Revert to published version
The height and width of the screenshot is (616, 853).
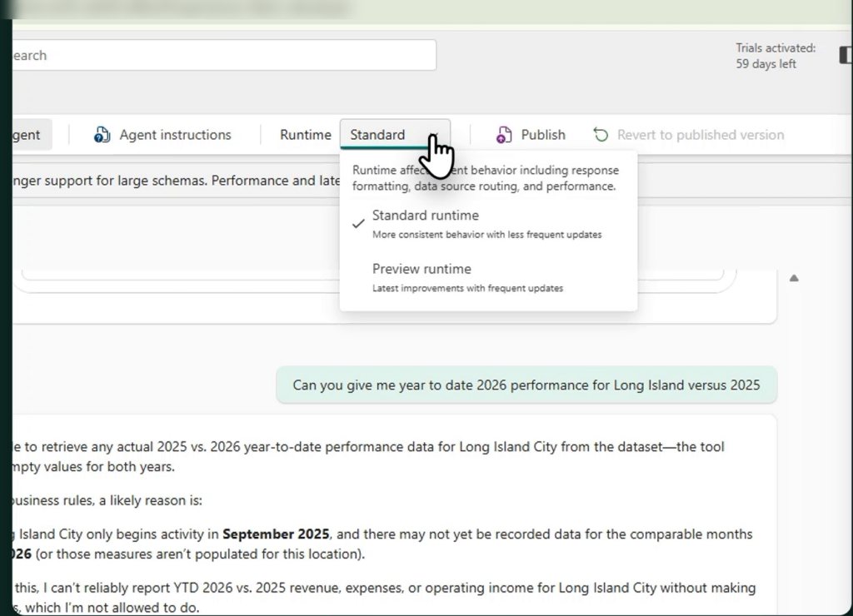(689, 134)
